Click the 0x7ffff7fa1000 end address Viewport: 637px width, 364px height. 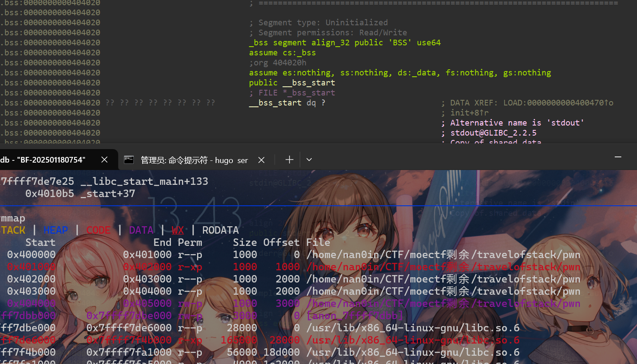pyautogui.click(x=129, y=352)
